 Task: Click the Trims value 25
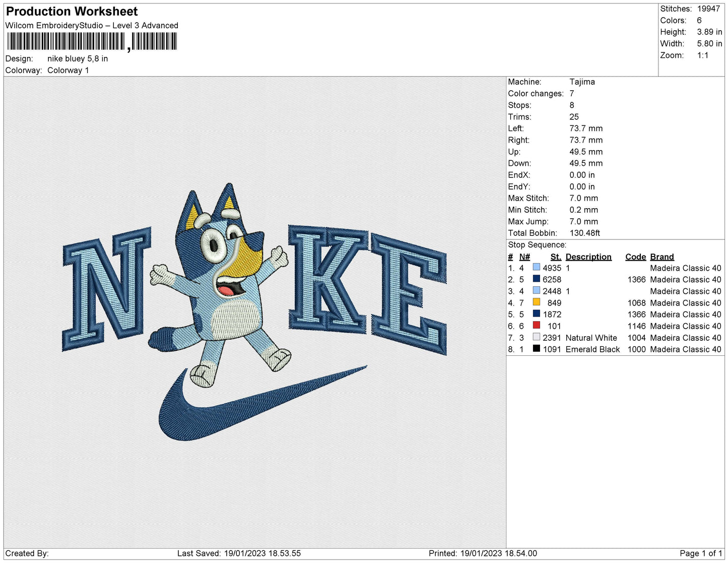pyautogui.click(x=574, y=116)
